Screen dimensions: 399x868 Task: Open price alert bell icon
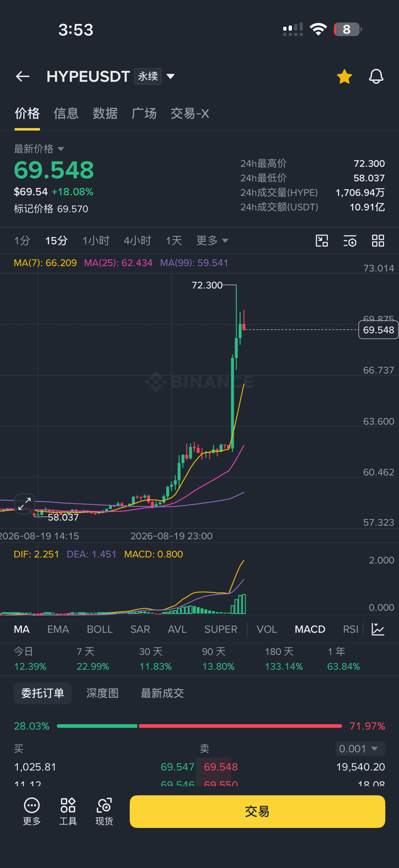tap(376, 76)
